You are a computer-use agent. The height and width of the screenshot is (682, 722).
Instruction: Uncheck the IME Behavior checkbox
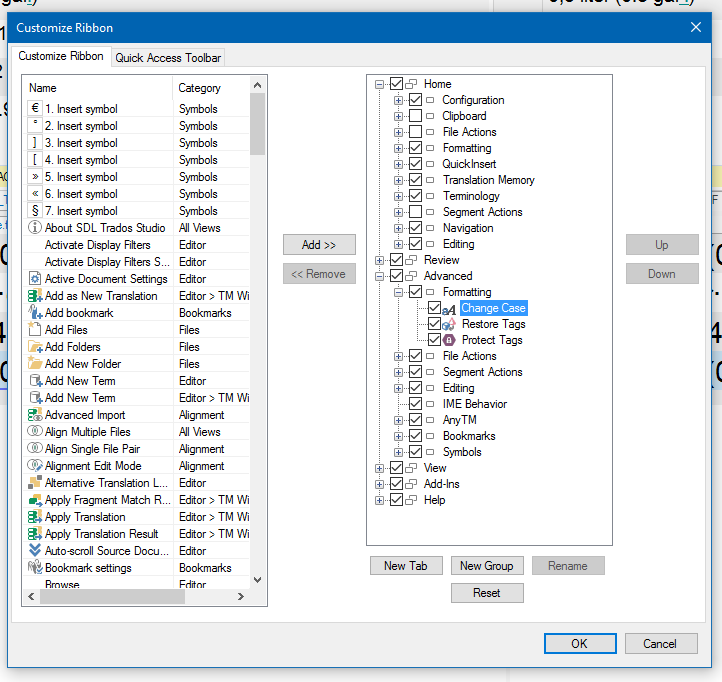point(415,404)
